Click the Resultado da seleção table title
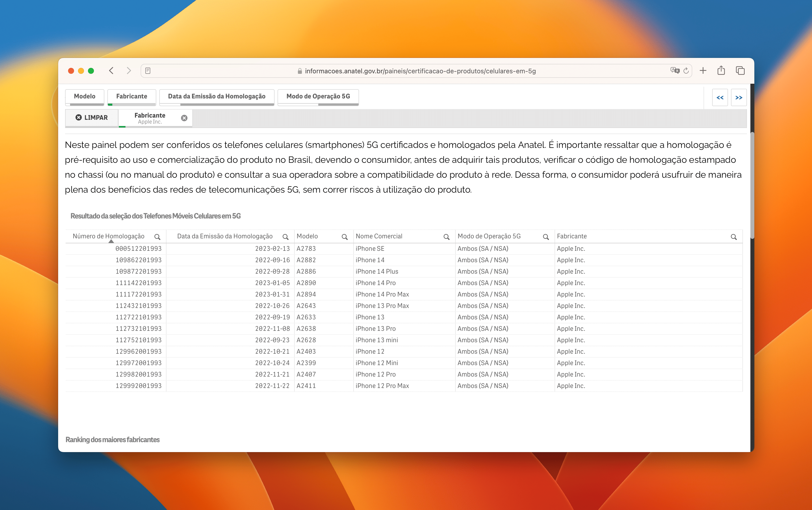This screenshot has width=812, height=510. [156, 216]
